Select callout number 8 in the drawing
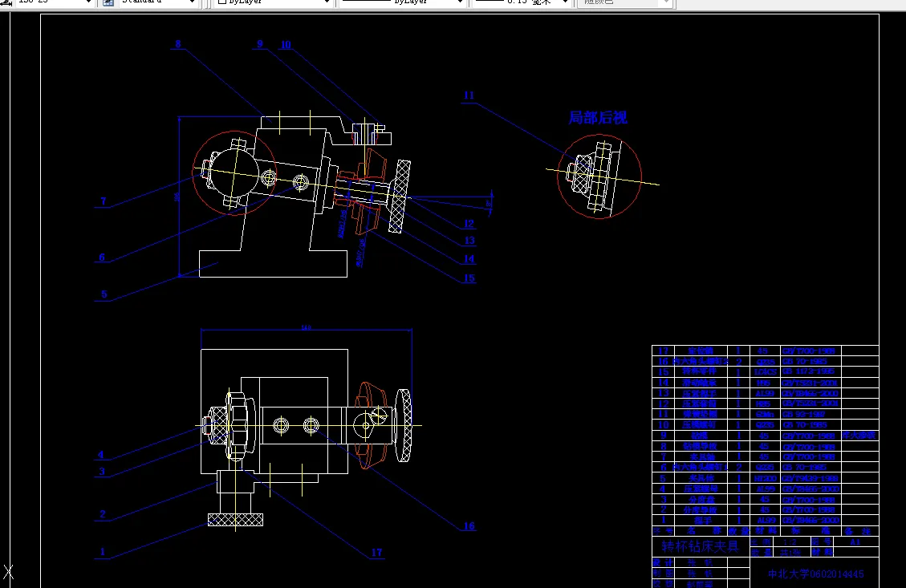 coord(178,44)
